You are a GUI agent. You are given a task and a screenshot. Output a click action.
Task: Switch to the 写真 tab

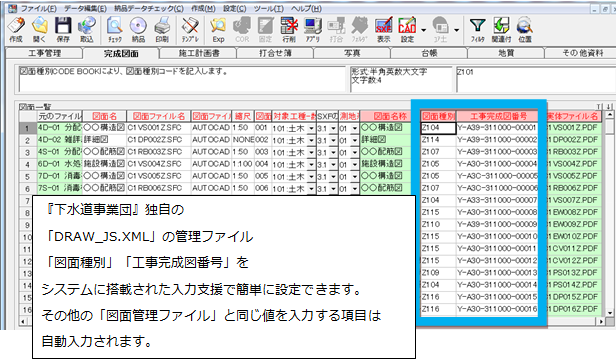[352, 53]
